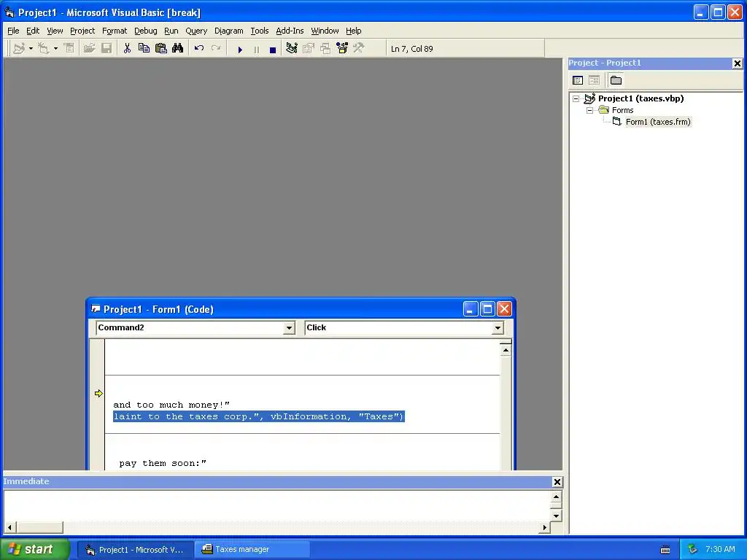The image size is (747, 560).
Task: Click the Toolbox hammer-and-wrench icon
Action: [359, 49]
